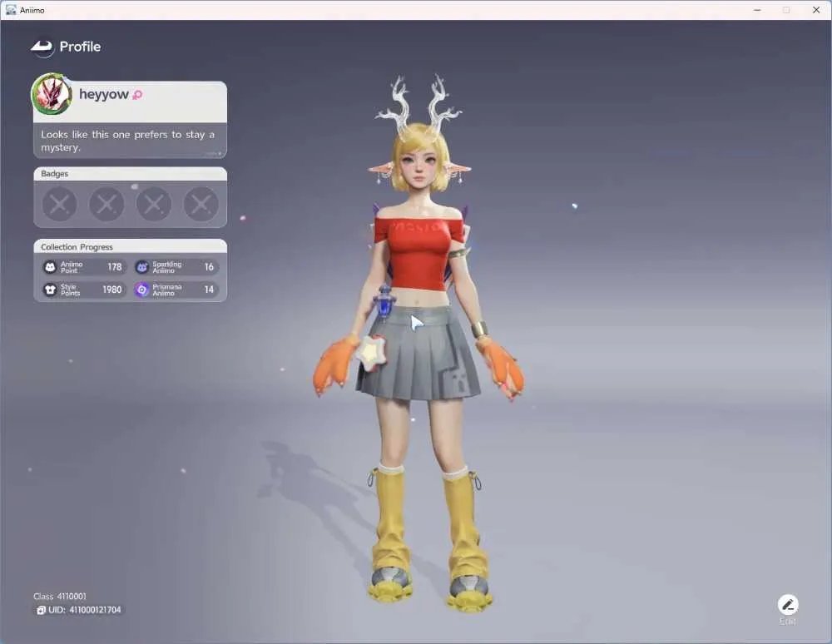Click the UID number 411000121704

95,610
